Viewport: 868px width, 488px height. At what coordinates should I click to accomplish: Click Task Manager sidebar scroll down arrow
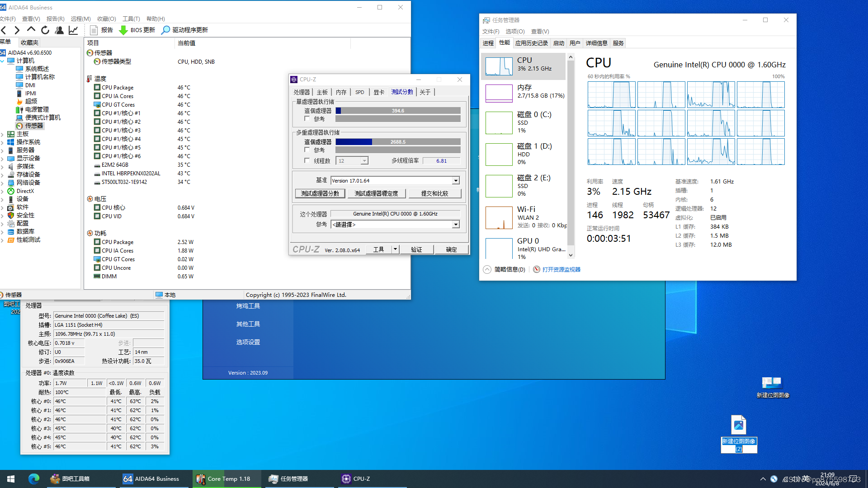pos(571,255)
